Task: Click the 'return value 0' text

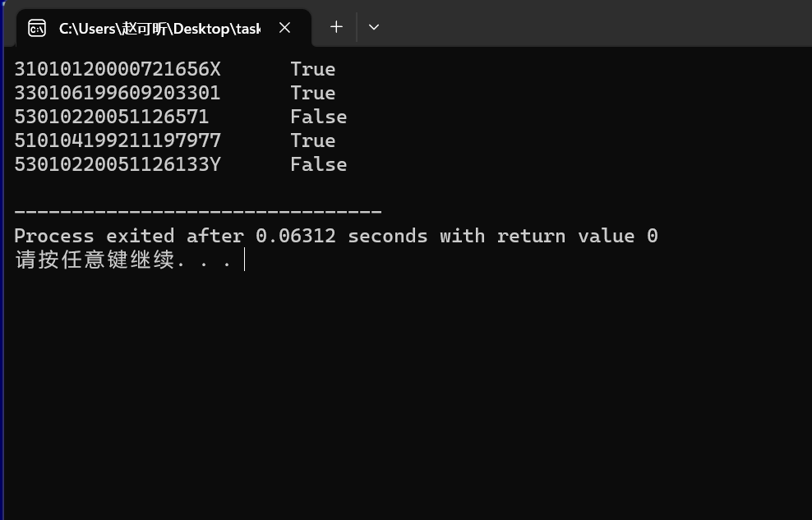Action: pyautogui.click(x=577, y=237)
